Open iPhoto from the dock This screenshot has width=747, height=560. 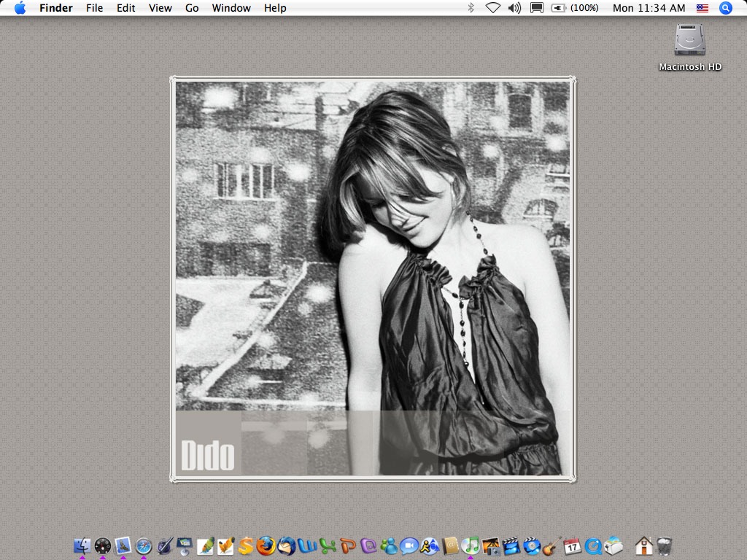click(491, 545)
